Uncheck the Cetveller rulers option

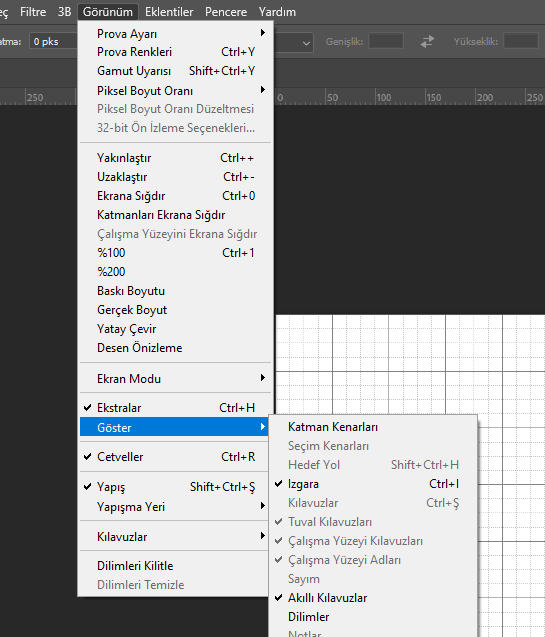coord(174,457)
